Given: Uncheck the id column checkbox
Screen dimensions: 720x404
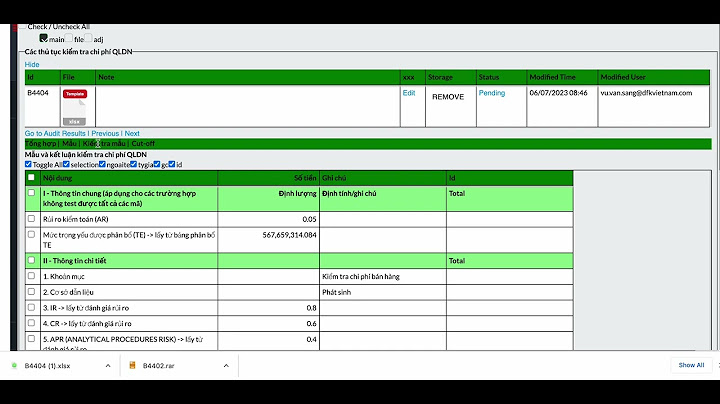Looking at the screenshot, I should 172,164.
